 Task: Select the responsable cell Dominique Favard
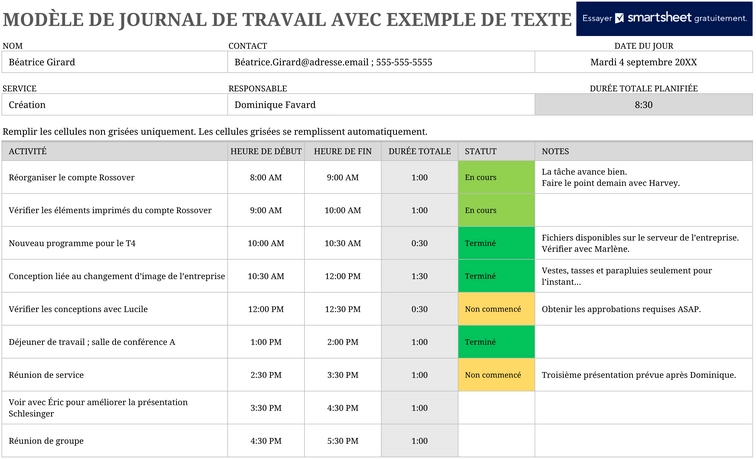(x=381, y=105)
